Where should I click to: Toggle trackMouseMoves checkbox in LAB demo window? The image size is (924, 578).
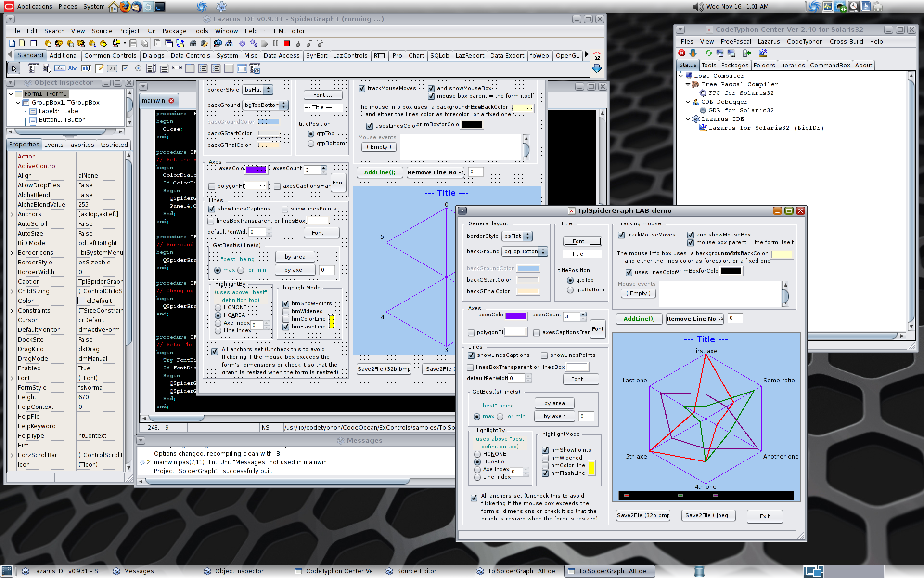point(621,235)
